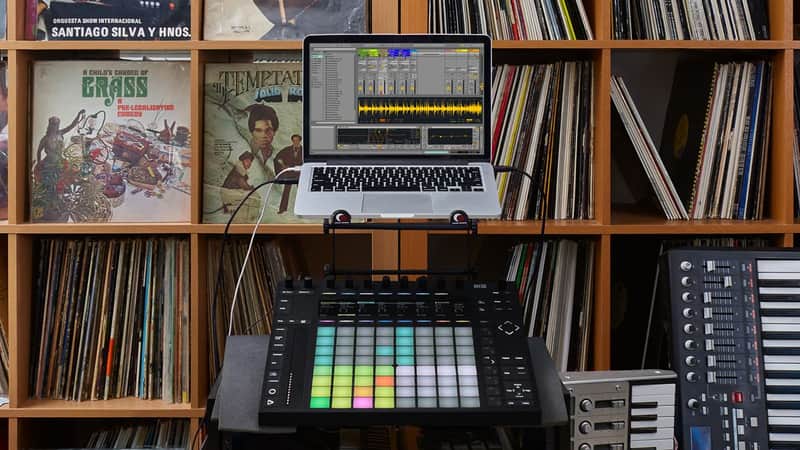Select the first green track header in Ableton

363,53
